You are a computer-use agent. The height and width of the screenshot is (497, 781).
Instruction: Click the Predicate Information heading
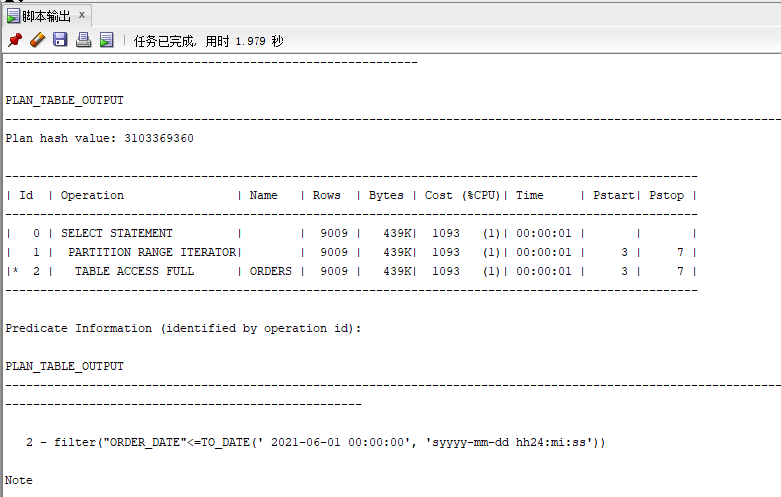coord(183,328)
